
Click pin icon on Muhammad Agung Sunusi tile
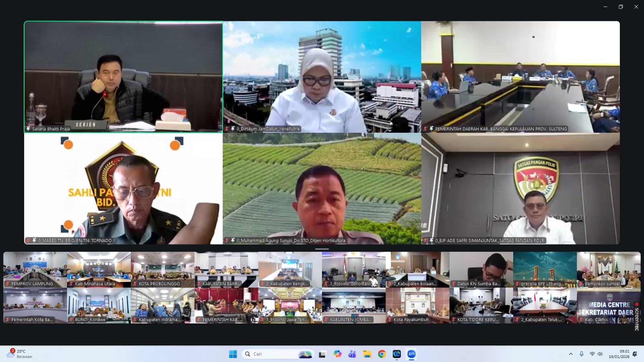coord(233,241)
